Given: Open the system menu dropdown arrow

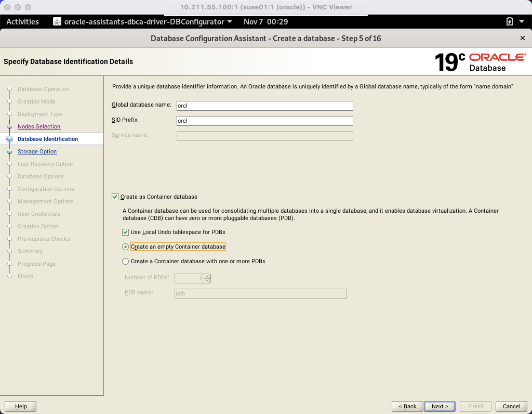Looking at the screenshot, I should pos(522,22).
